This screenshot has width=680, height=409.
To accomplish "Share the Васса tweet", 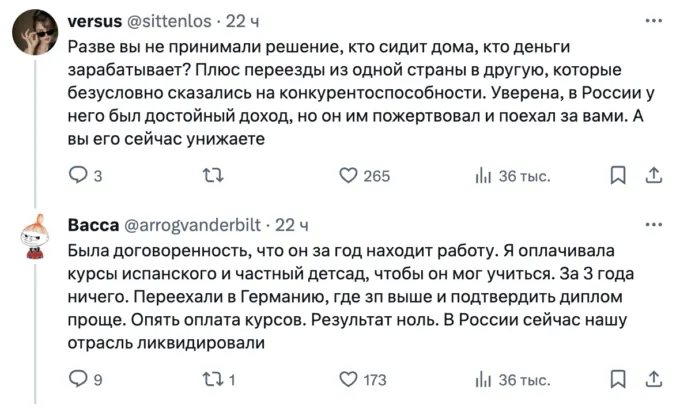I will click(653, 379).
